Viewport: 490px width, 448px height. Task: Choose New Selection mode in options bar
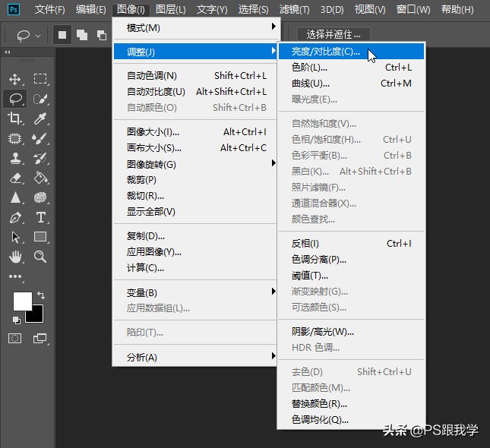pyautogui.click(x=62, y=35)
